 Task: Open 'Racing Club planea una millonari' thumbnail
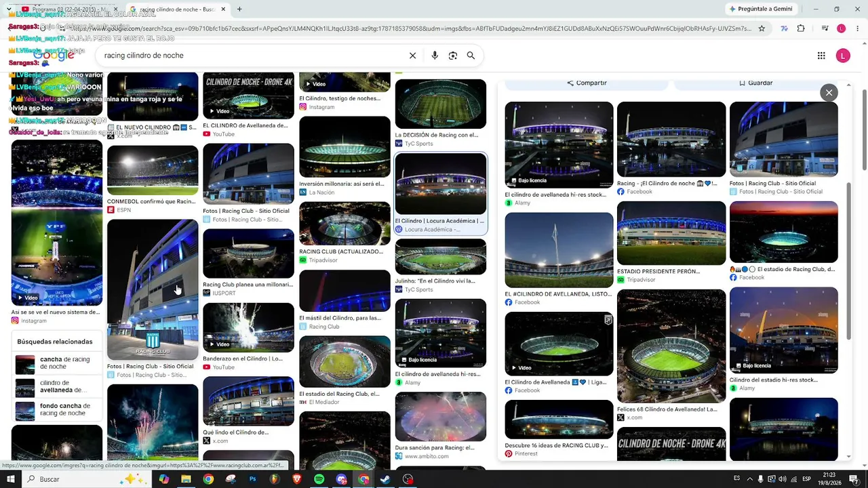[x=248, y=253]
